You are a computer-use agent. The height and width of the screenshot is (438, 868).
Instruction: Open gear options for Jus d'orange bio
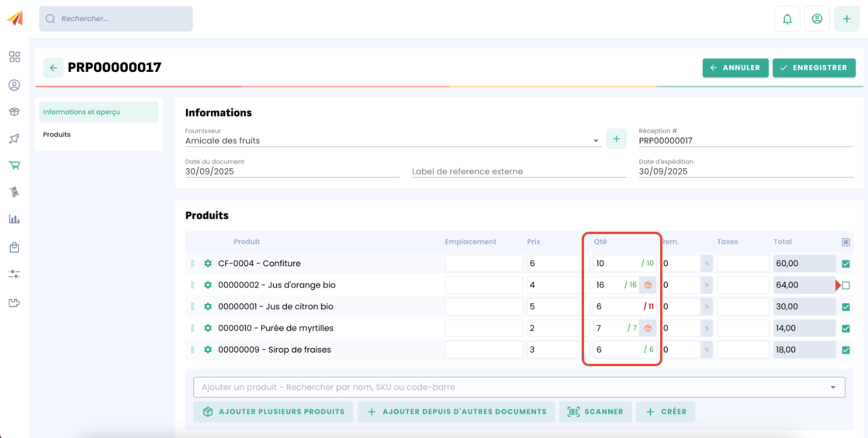tap(208, 285)
